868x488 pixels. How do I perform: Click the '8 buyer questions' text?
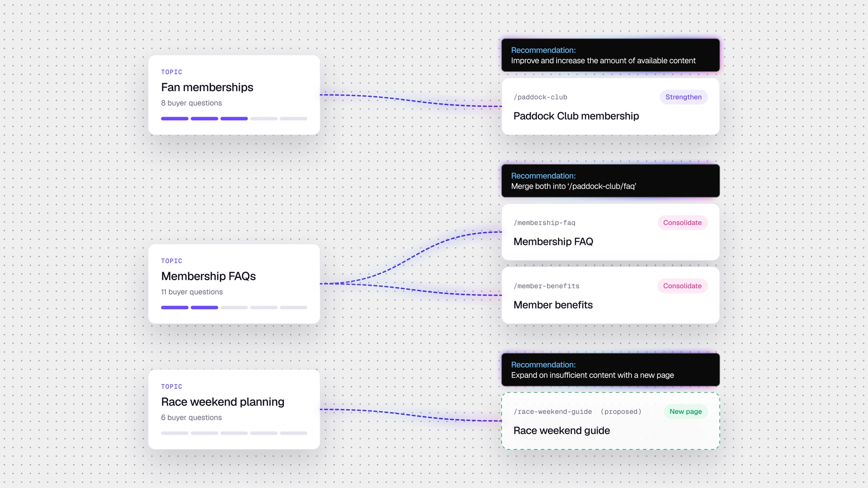click(191, 103)
